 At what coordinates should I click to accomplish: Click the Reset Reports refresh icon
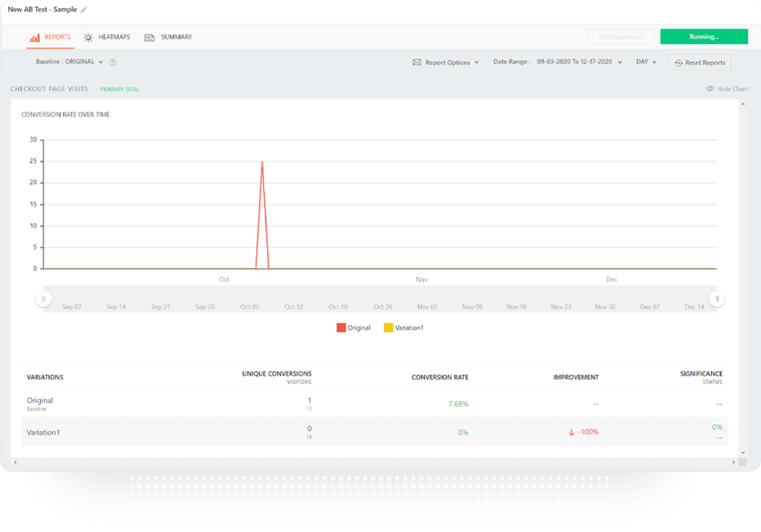[x=678, y=63]
